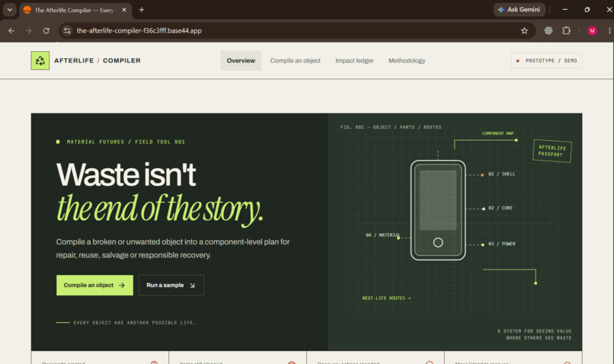Click the FIG. 001 caption text
The height and width of the screenshot is (364, 614).
coord(391,127)
